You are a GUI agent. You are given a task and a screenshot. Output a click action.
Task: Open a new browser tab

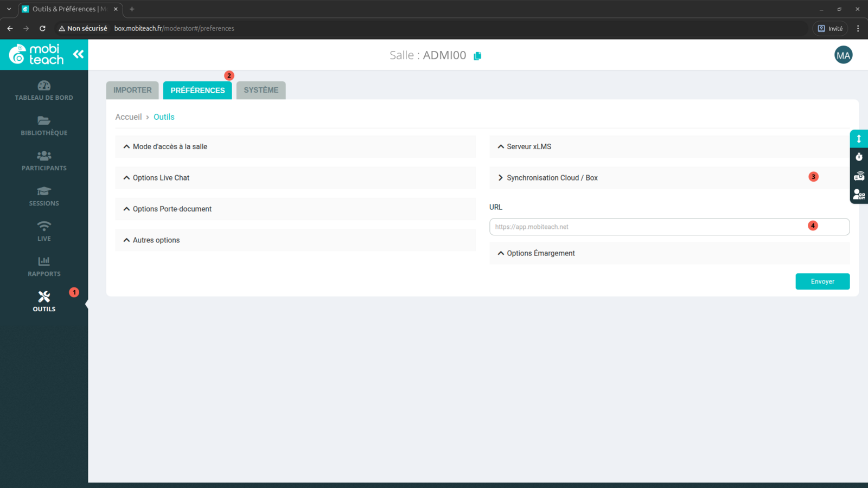coord(132,9)
